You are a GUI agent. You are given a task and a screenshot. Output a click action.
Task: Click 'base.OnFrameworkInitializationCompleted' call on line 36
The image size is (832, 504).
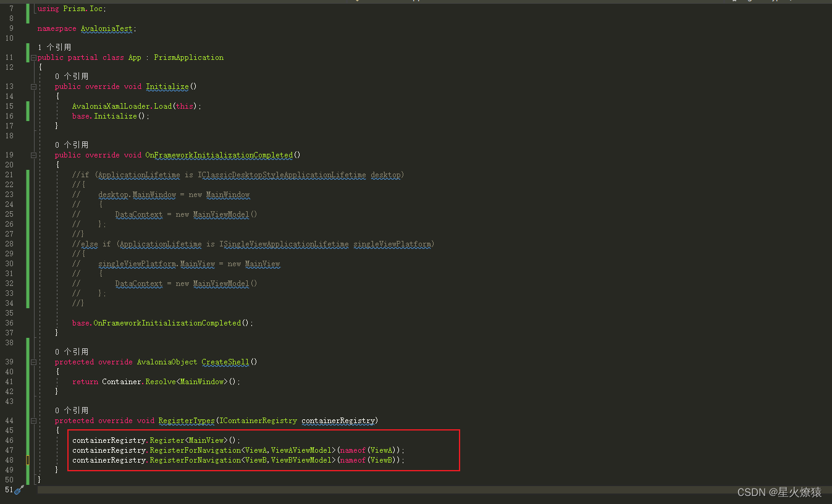(x=156, y=323)
